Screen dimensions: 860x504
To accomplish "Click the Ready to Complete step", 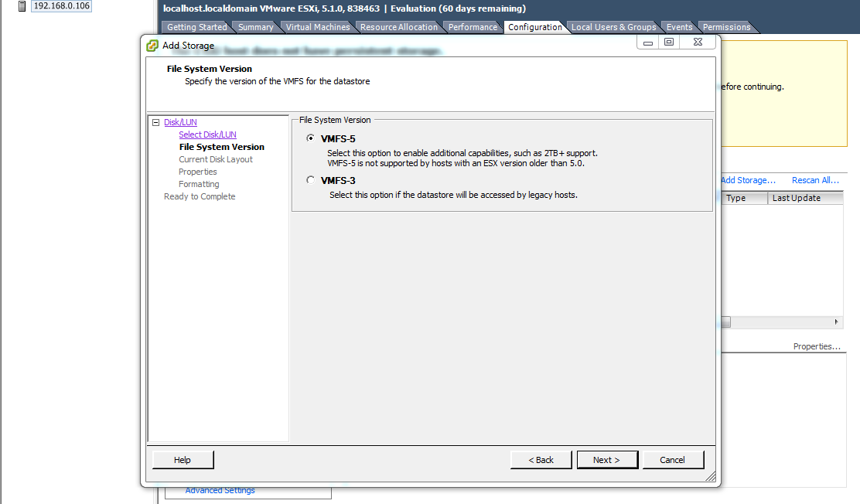I will pyautogui.click(x=200, y=196).
